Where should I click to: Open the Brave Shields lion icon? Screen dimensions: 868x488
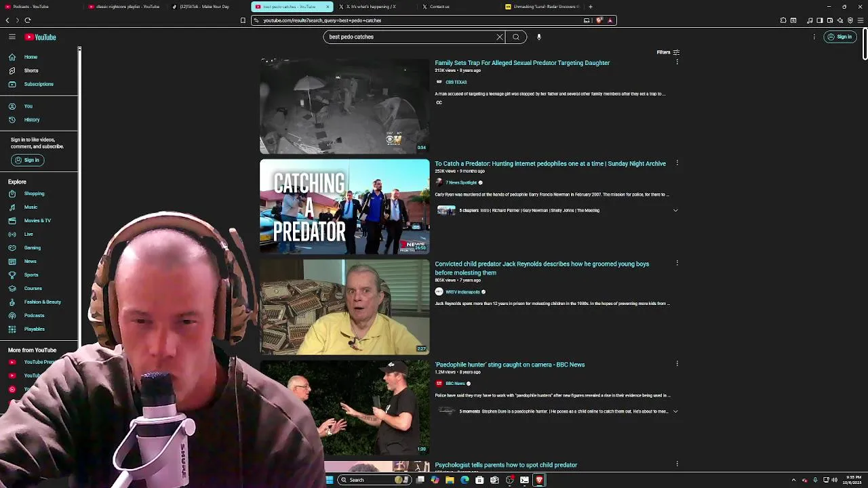point(599,20)
